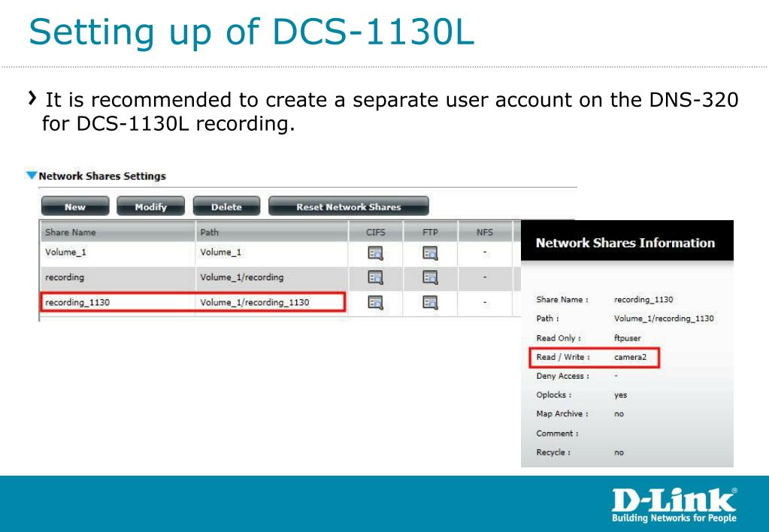The image size is (769, 532).
Task: Click the Deny Access label
Action: (x=562, y=376)
